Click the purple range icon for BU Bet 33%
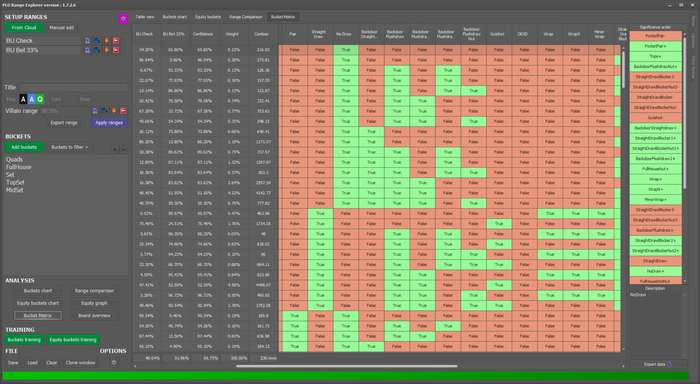Screen dimensions: 700x384 88,50
